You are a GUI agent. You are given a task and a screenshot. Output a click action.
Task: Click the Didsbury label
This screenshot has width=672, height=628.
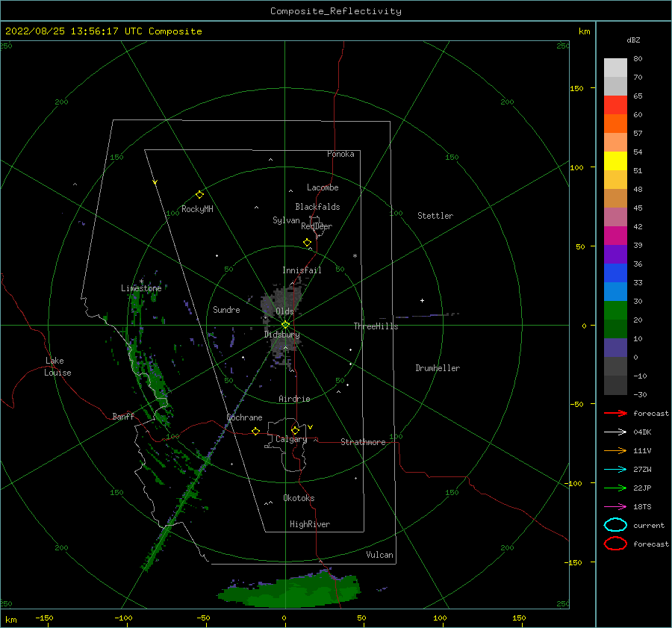[281, 335]
